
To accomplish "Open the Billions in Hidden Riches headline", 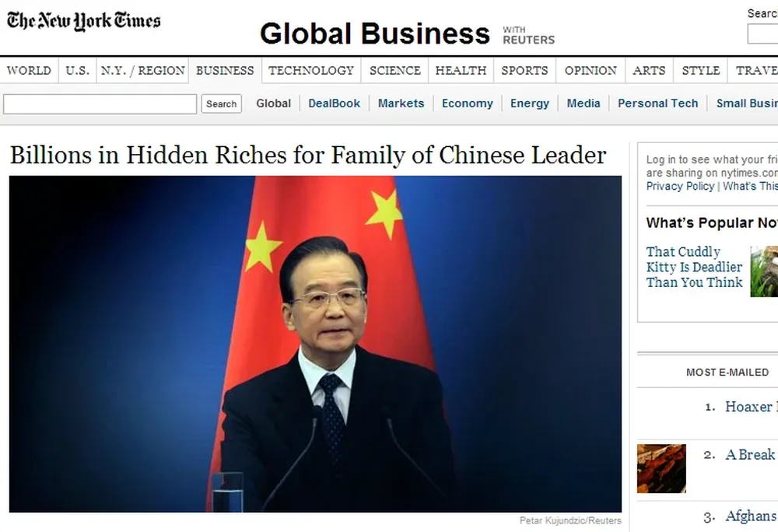I will tap(307, 155).
